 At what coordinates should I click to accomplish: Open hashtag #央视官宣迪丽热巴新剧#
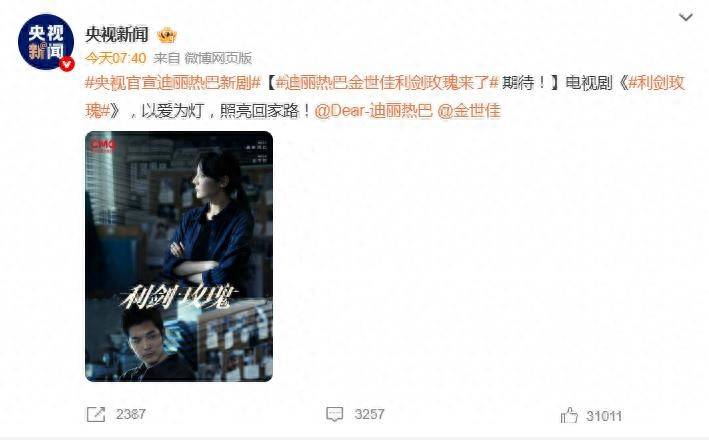click(173, 83)
